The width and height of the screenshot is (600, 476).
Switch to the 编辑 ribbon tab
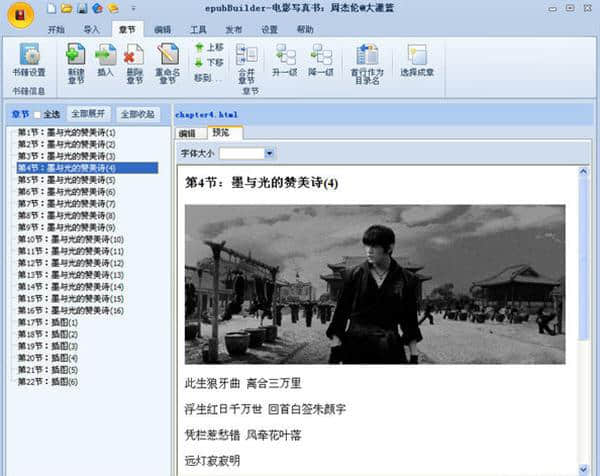click(162, 30)
